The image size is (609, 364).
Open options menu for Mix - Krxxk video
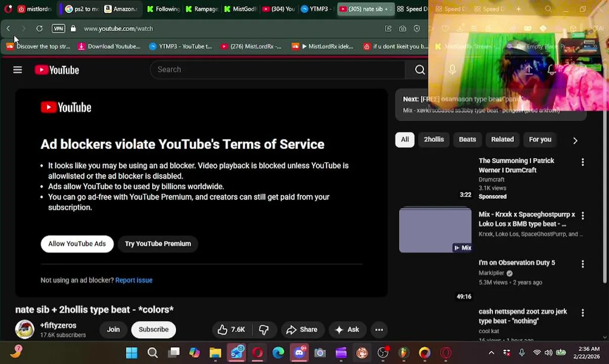tap(583, 216)
